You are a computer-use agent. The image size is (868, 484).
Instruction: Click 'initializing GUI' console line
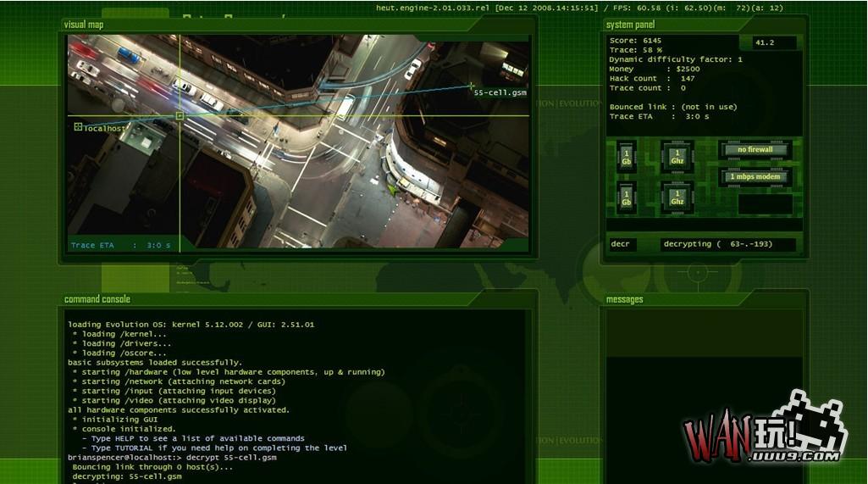[115, 419]
